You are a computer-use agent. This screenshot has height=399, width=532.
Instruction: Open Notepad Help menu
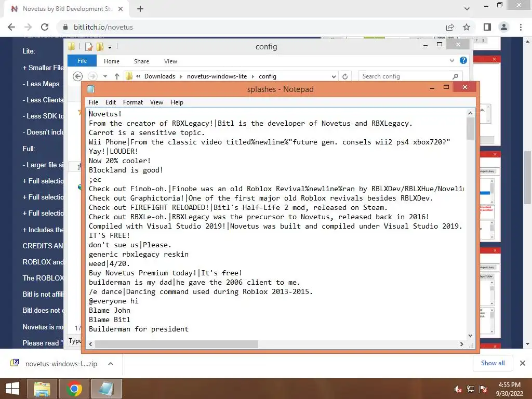click(x=177, y=102)
